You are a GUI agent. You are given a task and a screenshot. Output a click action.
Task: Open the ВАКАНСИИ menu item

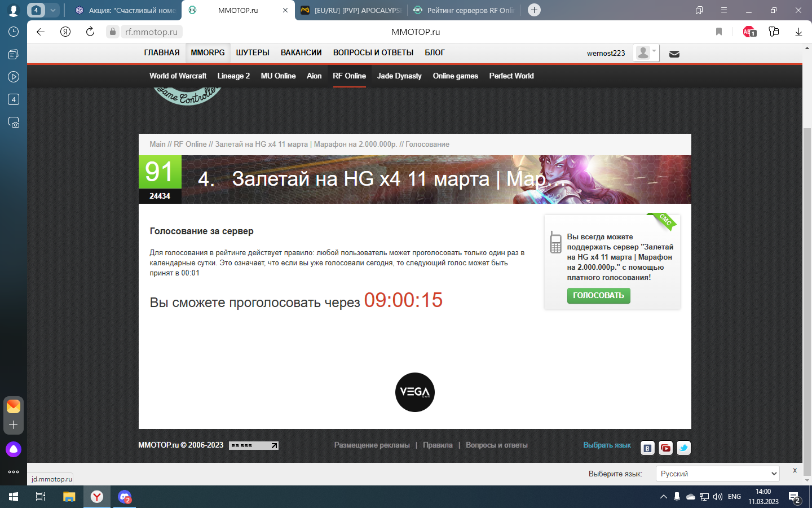point(301,52)
